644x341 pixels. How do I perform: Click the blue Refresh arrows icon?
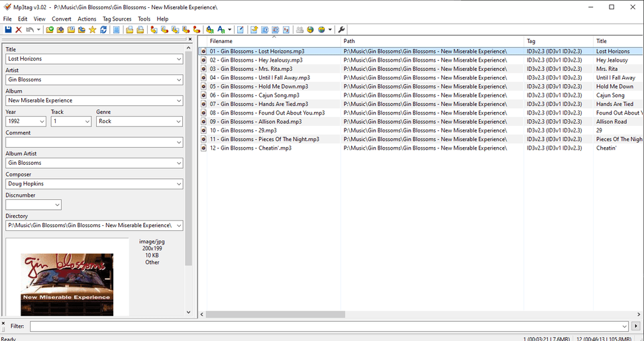click(x=103, y=30)
